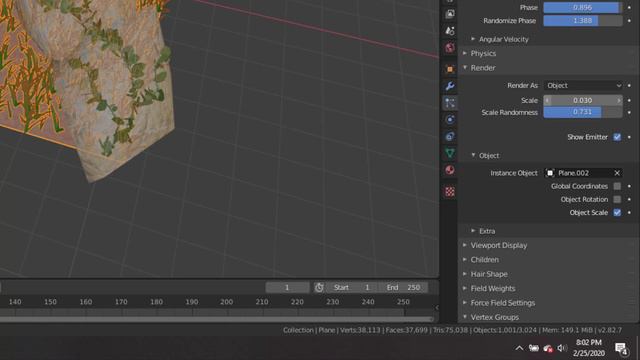The width and height of the screenshot is (640, 360).
Task: Click the network status tray icon
Action: point(548,348)
